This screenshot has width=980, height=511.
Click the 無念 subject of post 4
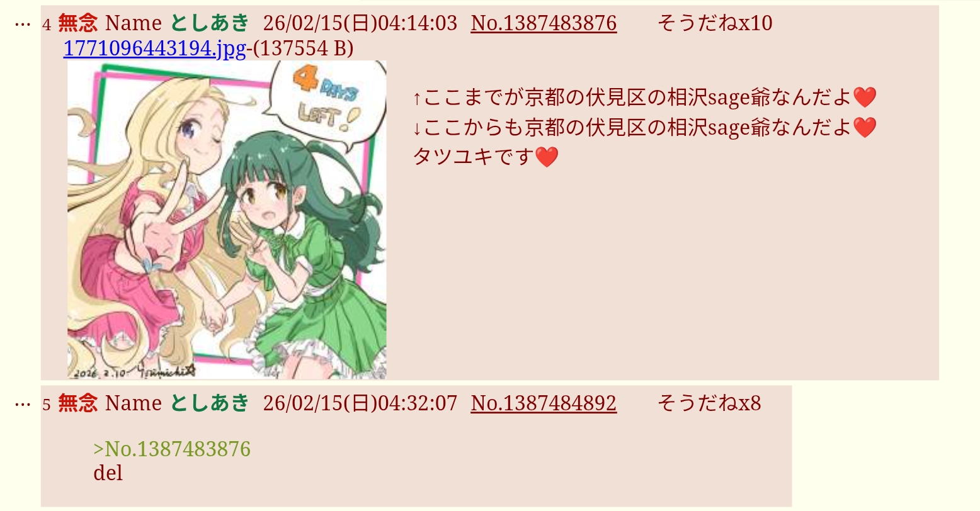click(x=78, y=23)
